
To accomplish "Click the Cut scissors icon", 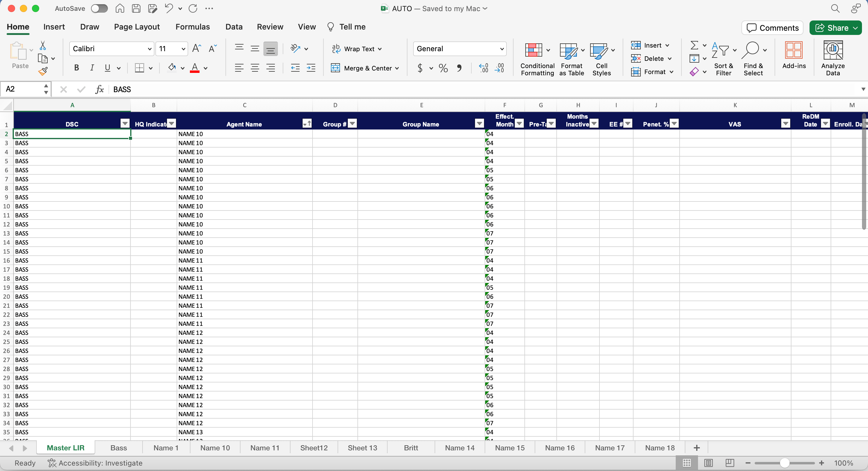I will tap(43, 45).
